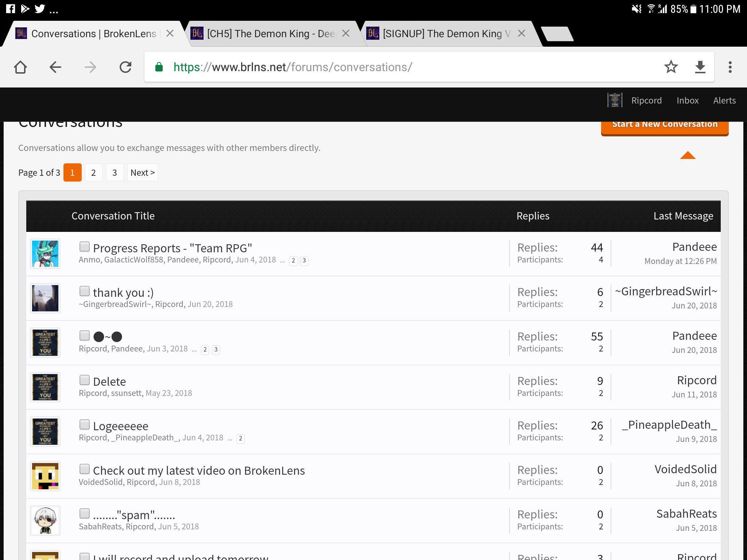This screenshot has height=560, width=747.
Task: Open ~GingerbreadSwirl~ last message link
Action: point(666,291)
